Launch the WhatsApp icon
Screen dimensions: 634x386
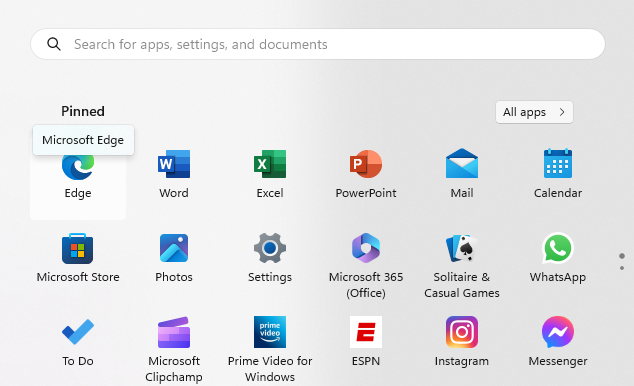point(558,248)
